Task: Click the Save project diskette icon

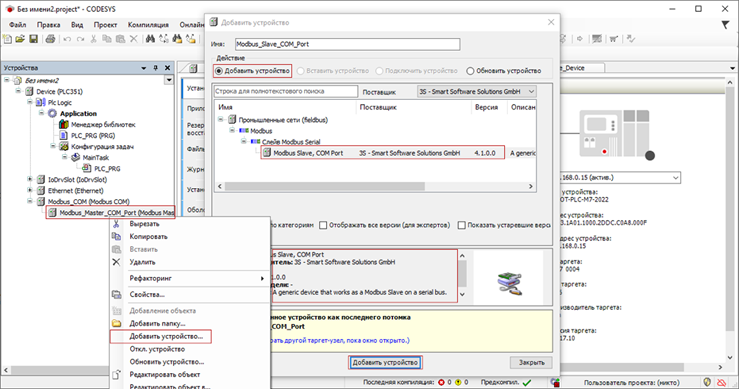Action: coord(33,39)
